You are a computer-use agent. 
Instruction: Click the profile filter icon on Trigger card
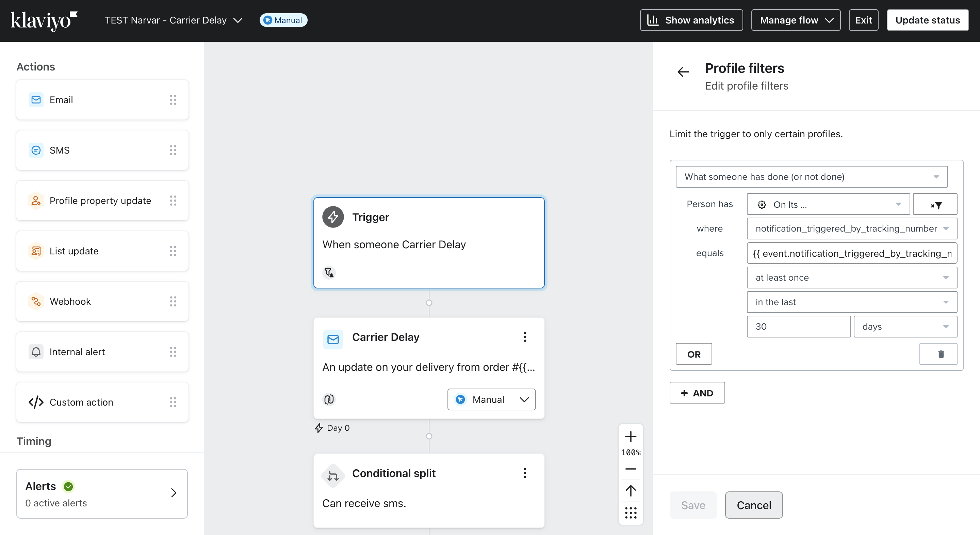point(329,273)
